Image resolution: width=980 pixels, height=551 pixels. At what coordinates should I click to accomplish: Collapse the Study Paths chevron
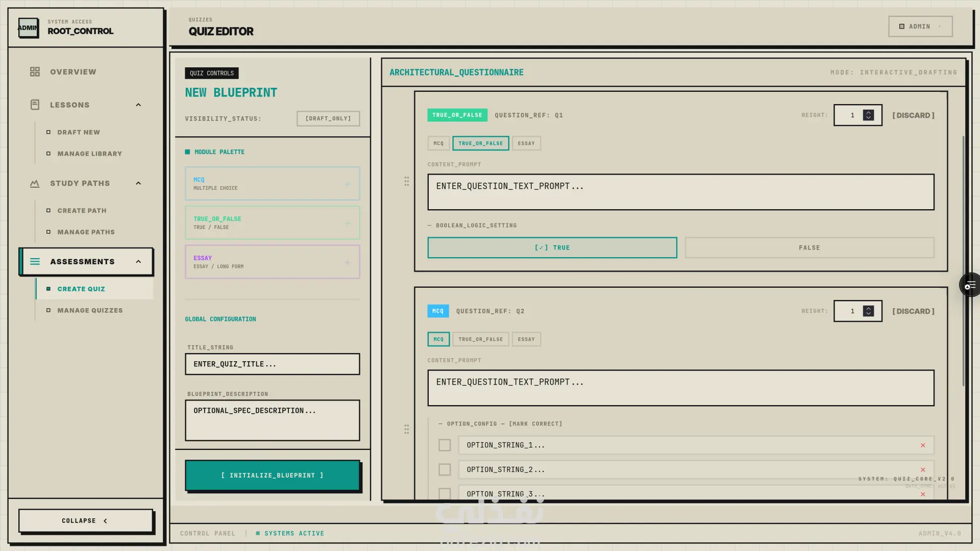point(138,183)
